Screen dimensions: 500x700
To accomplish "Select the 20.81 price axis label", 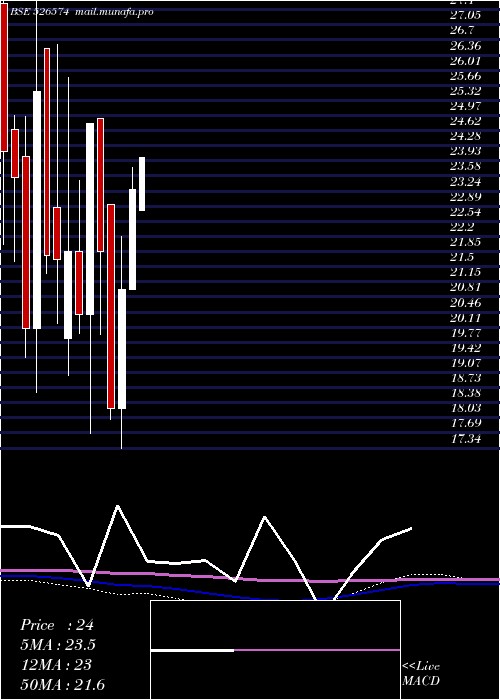I will tap(466, 288).
